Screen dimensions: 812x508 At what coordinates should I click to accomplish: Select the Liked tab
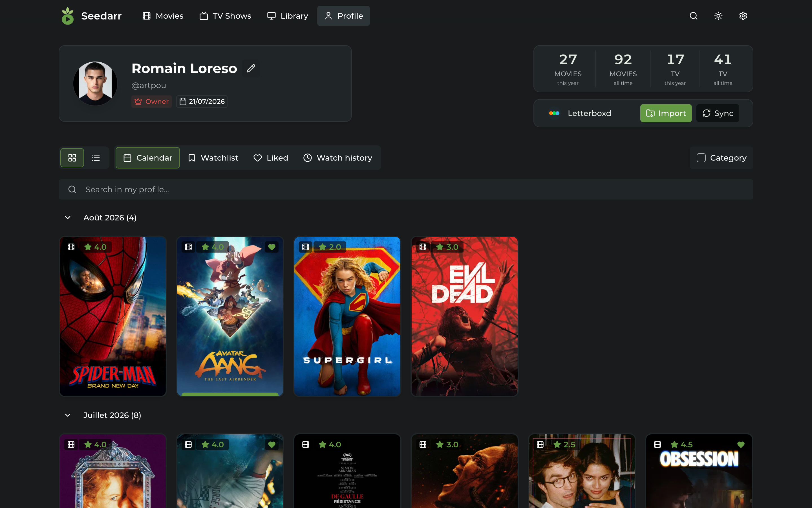click(271, 157)
